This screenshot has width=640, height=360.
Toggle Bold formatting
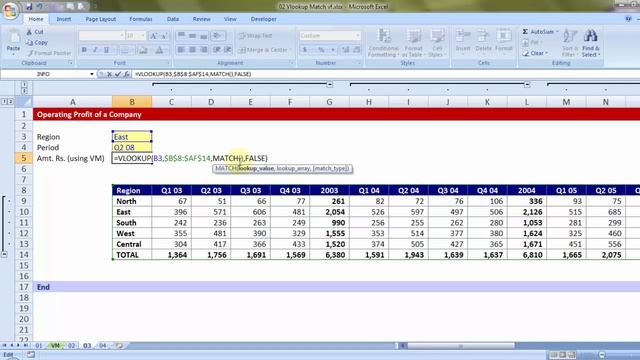coord(84,50)
